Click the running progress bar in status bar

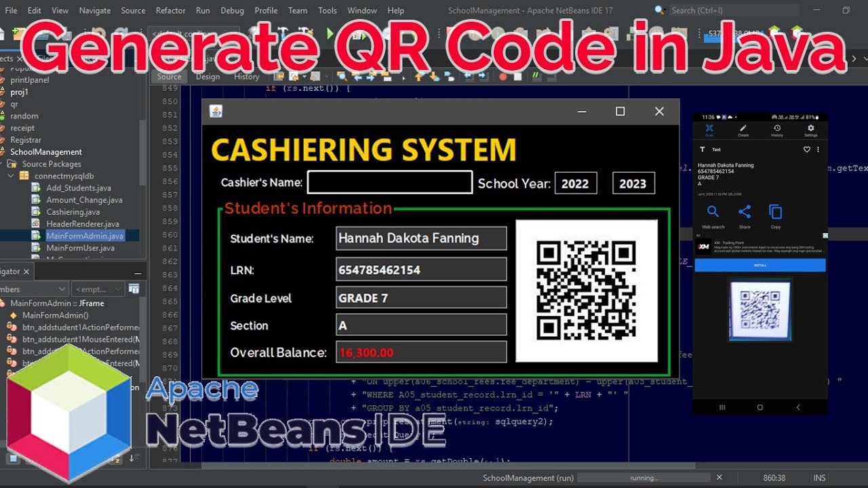(643, 478)
